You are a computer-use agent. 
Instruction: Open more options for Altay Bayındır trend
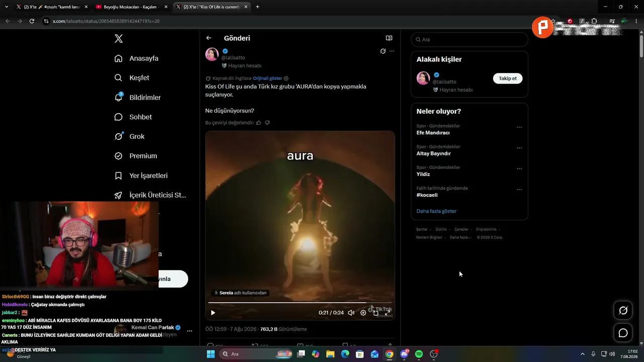[519, 148]
